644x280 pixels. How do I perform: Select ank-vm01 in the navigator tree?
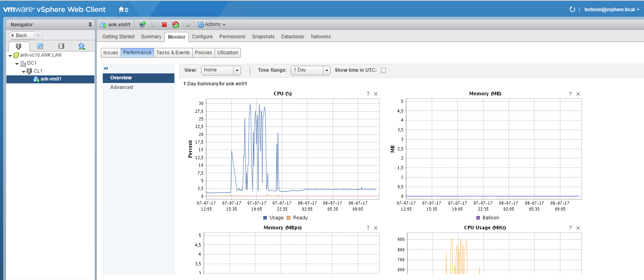(x=50, y=79)
